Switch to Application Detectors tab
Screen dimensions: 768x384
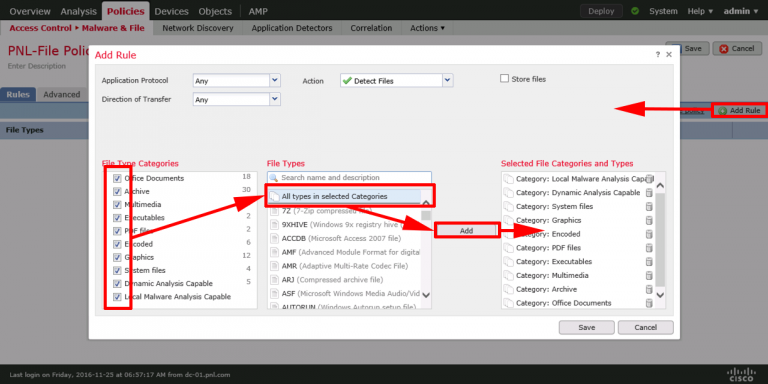click(292, 28)
